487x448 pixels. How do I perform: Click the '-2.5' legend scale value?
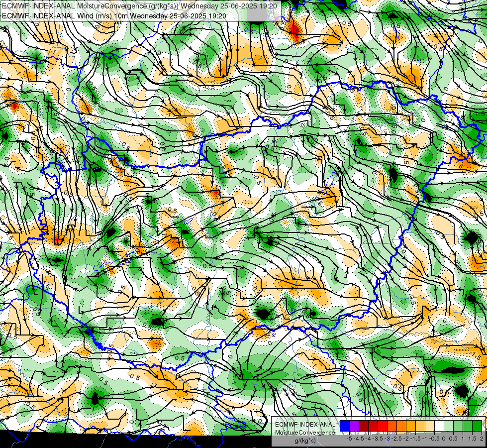tap(397, 439)
